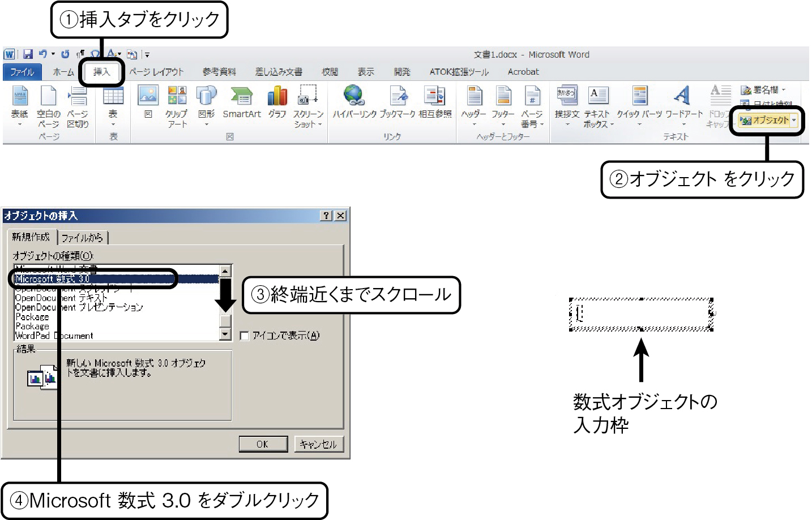
Task: Click the Word application icon in title bar
Action: pos(9,54)
